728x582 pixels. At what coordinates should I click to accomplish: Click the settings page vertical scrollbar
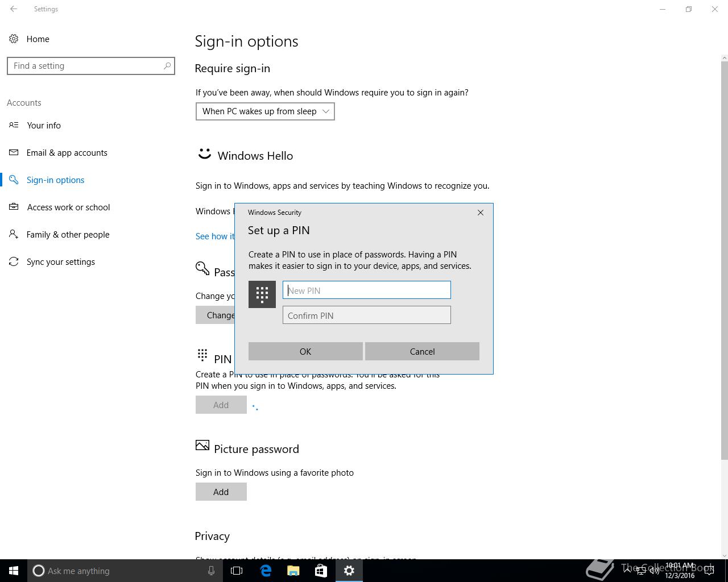(724, 261)
